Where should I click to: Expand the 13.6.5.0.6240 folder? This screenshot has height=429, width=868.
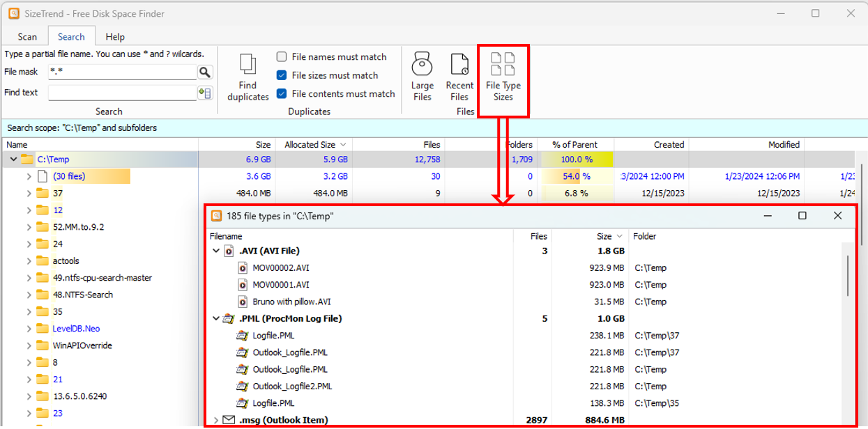point(29,396)
